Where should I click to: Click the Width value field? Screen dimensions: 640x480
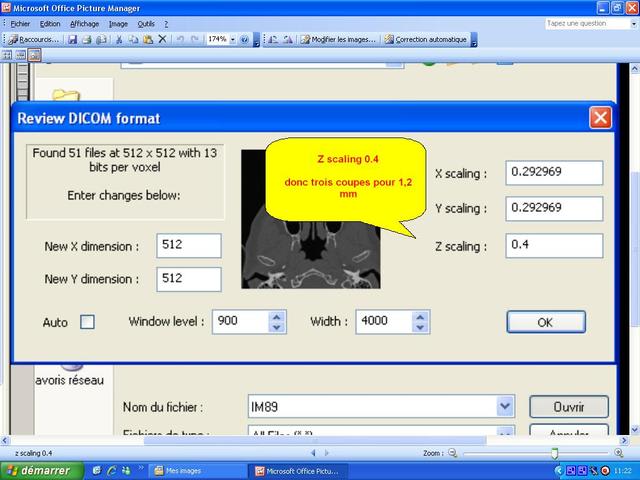(x=384, y=322)
